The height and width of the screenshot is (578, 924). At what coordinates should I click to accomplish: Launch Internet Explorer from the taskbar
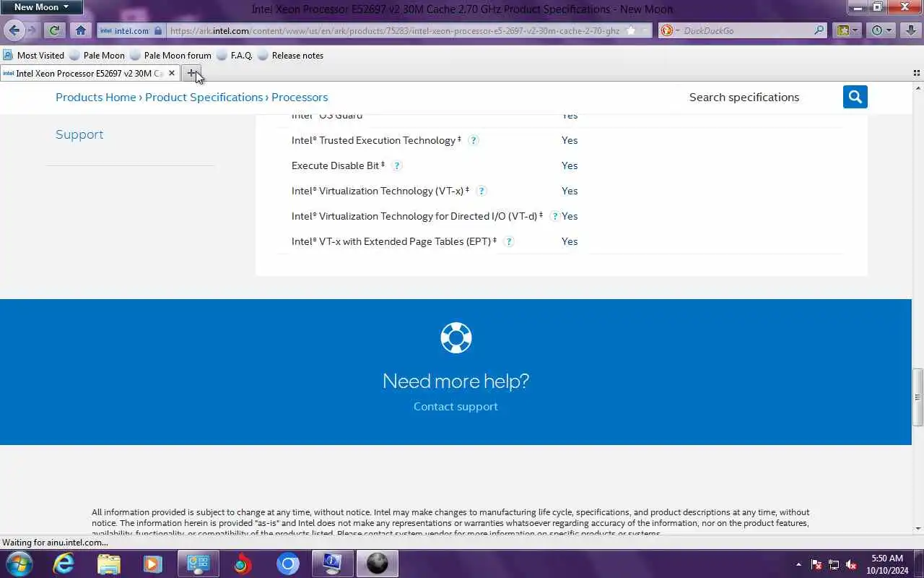point(64,564)
